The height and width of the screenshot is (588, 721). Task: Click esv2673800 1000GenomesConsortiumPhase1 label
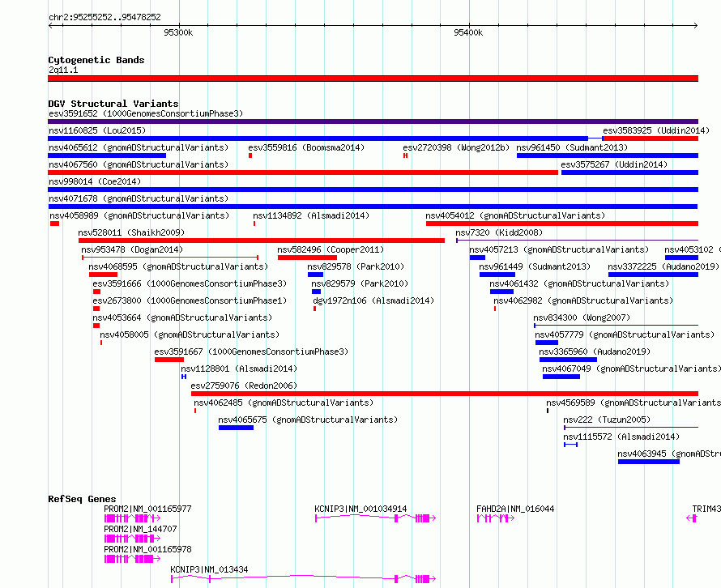tap(190, 300)
